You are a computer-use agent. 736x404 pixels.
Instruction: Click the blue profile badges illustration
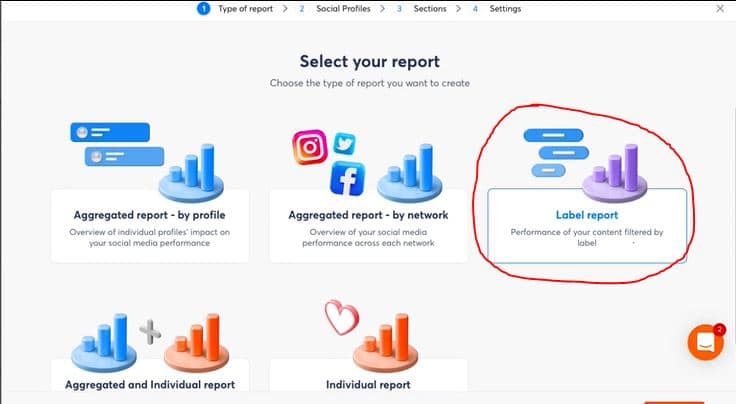[117, 144]
